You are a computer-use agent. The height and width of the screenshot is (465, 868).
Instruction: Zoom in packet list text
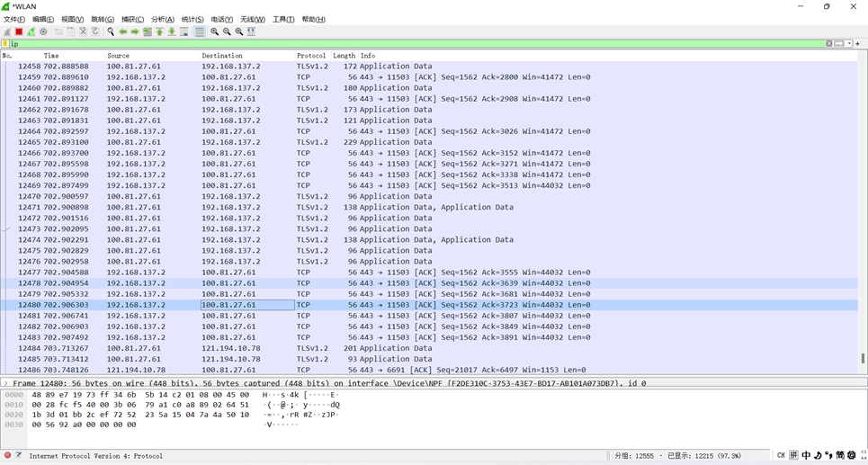click(x=215, y=31)
